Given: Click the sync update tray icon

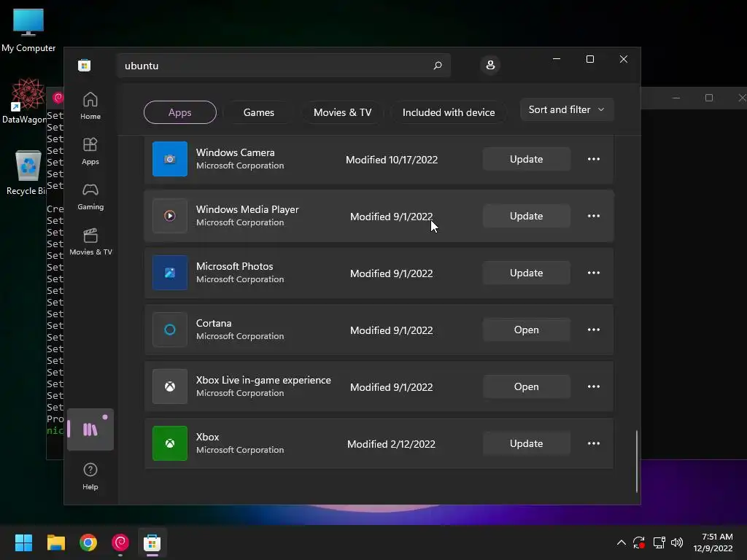Looking at the screenshot, I should tap(639, 542).
